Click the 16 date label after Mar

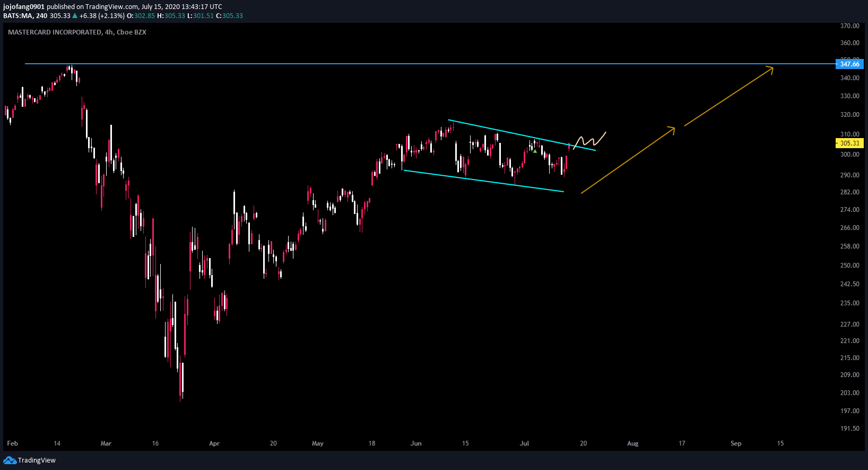point(155,443)
